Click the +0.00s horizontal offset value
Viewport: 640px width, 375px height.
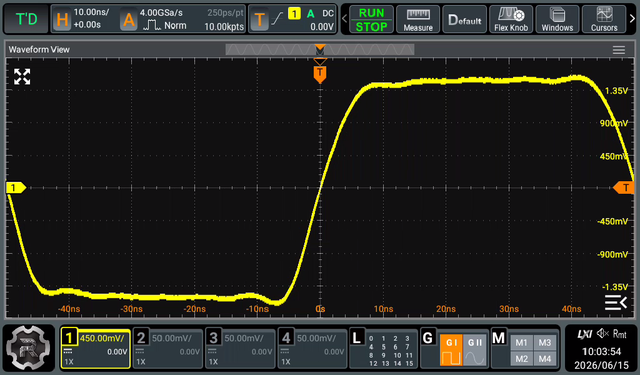[x=87, y=25]
